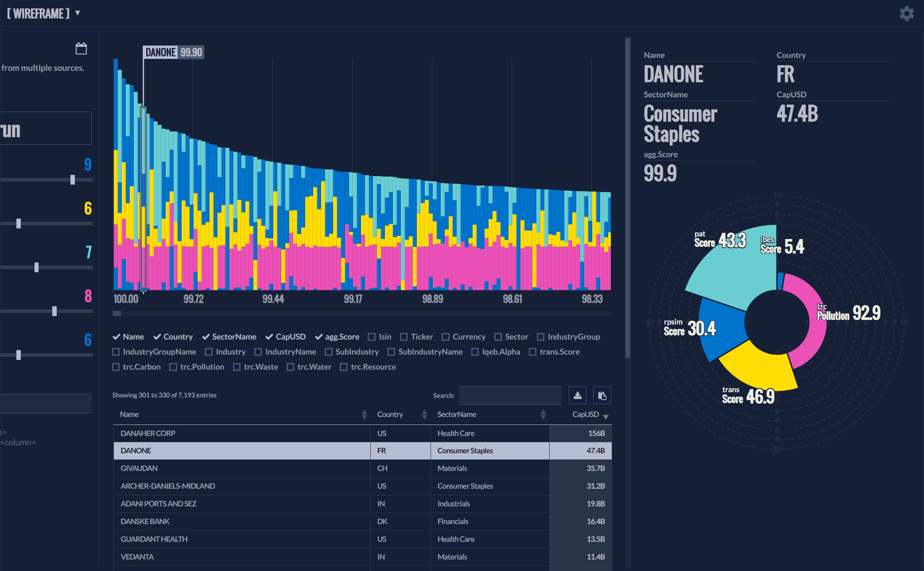Click the table Search input field

(510, 395)
